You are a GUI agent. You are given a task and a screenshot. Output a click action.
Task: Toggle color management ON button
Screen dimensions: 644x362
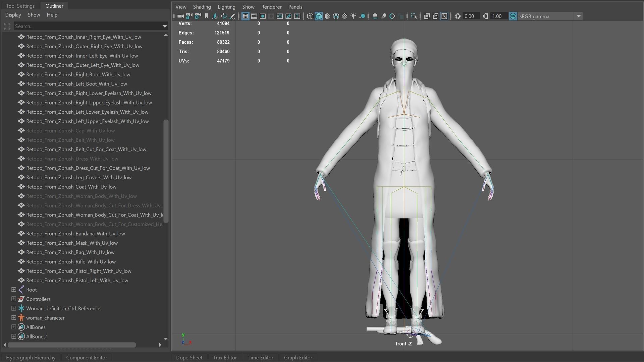(x=513, y=16)
